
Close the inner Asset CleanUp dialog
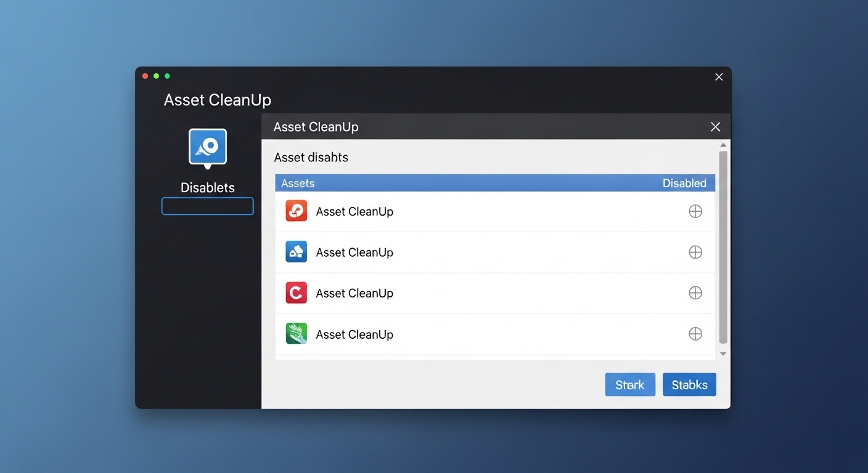(x=715, y=127)
